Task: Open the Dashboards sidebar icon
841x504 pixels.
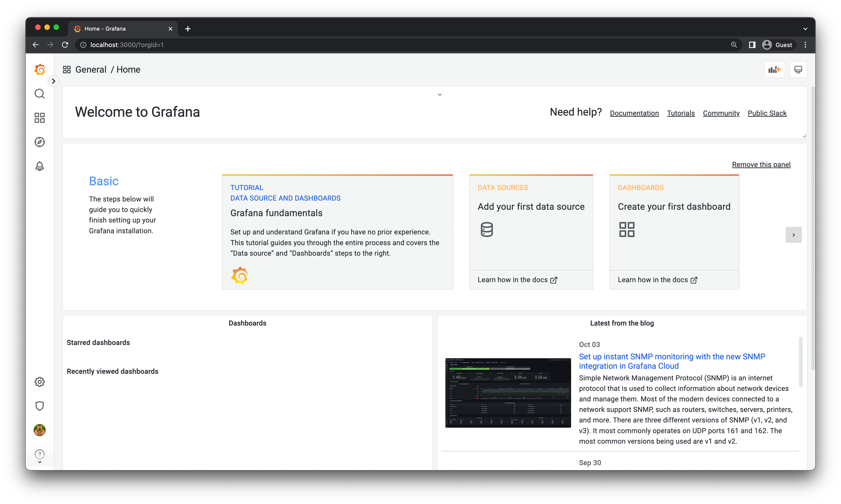Action: click(40, 118)
